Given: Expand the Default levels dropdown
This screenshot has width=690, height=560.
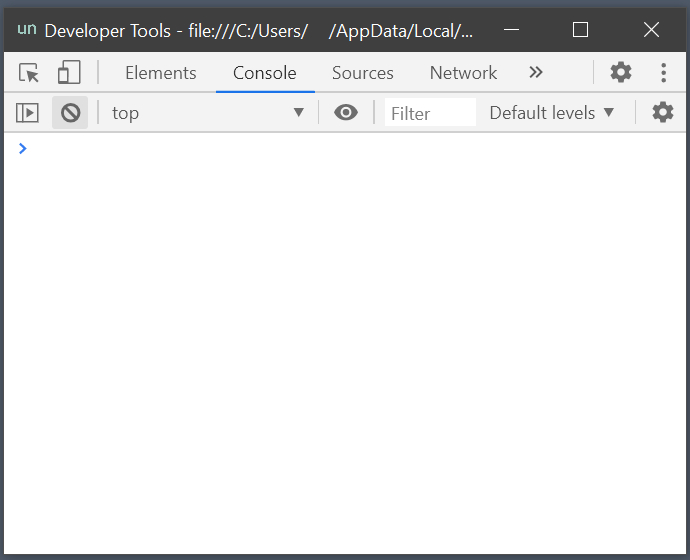Looking at the screenshot, I should pos(551,113).
